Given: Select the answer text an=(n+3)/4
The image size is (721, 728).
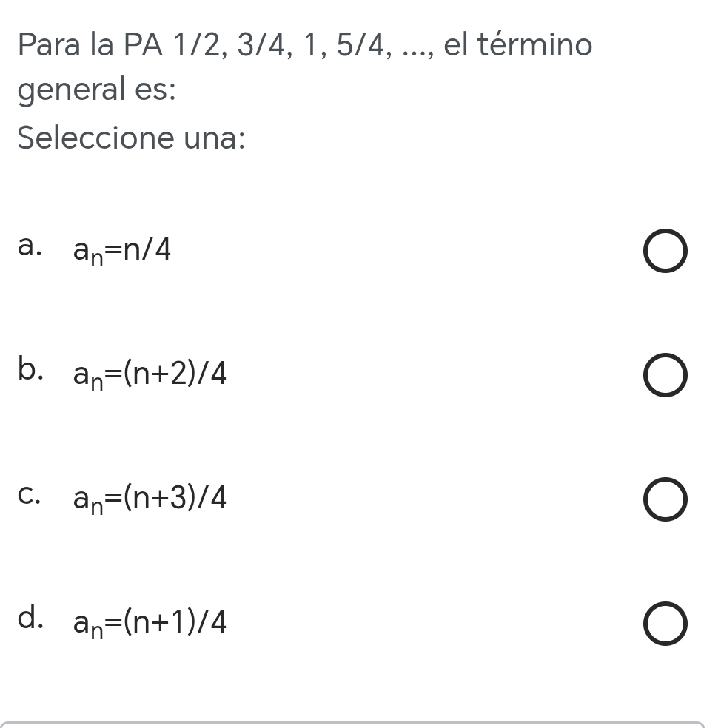Looking at the screenshot, I should (149, 502).
